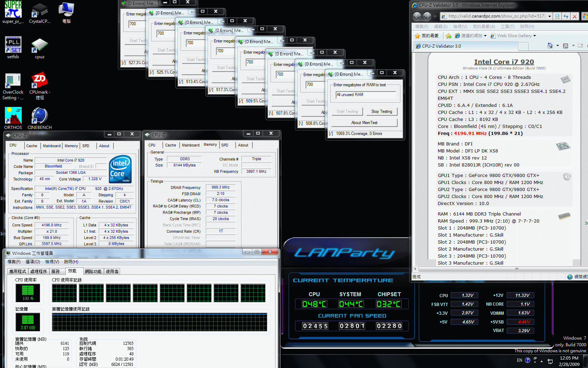
Task: Stop loading the page with red X
Action: 574,16
